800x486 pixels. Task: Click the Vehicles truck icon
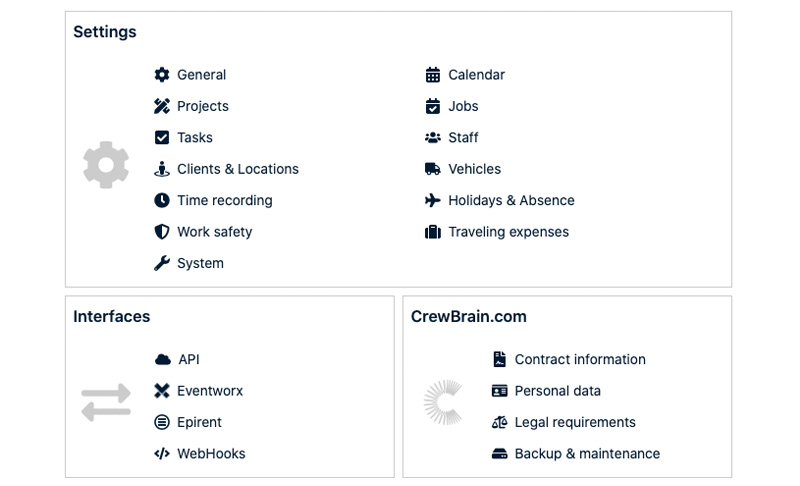point(433,169)
